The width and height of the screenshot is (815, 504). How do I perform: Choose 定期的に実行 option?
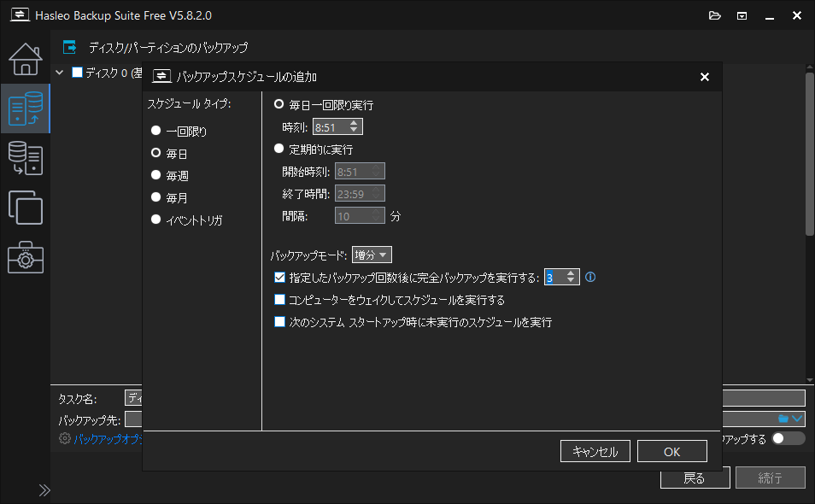pos(314,149)
